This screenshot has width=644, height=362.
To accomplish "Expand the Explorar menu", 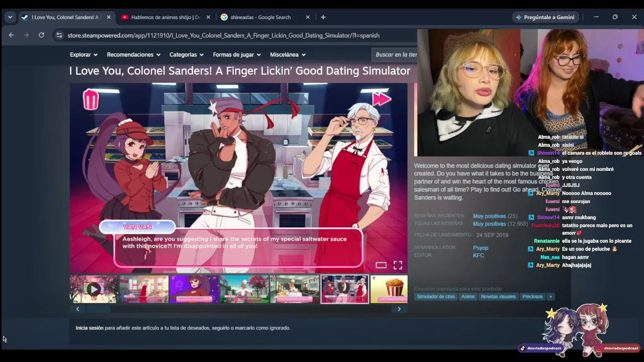I will (84, 54).
